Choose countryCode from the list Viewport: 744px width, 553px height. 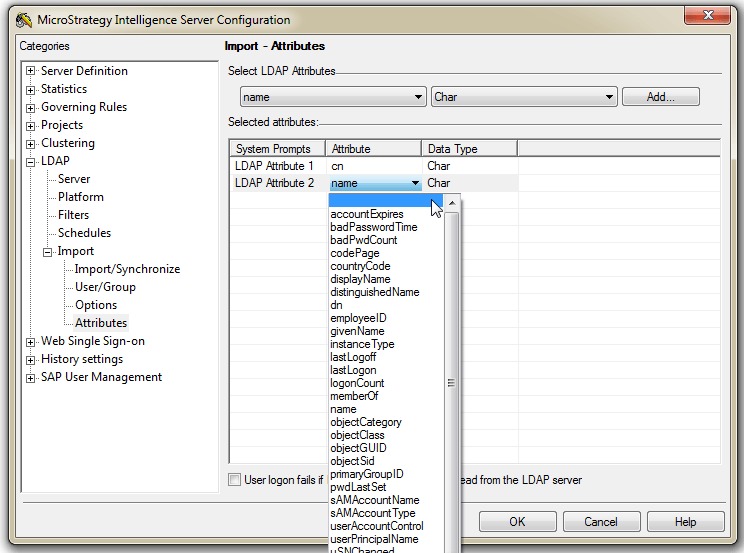click(x=361, y=266)
